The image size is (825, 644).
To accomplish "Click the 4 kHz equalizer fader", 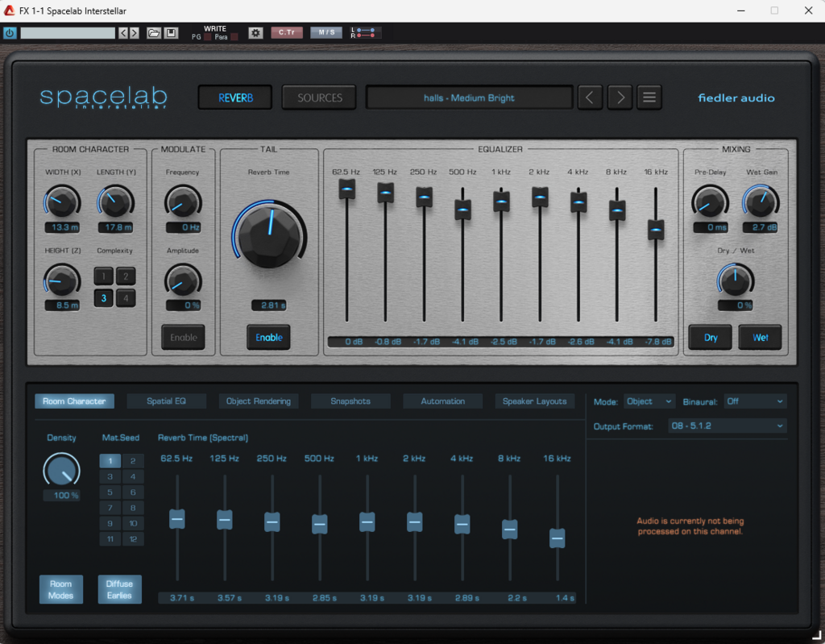I will tap(578, 203).
